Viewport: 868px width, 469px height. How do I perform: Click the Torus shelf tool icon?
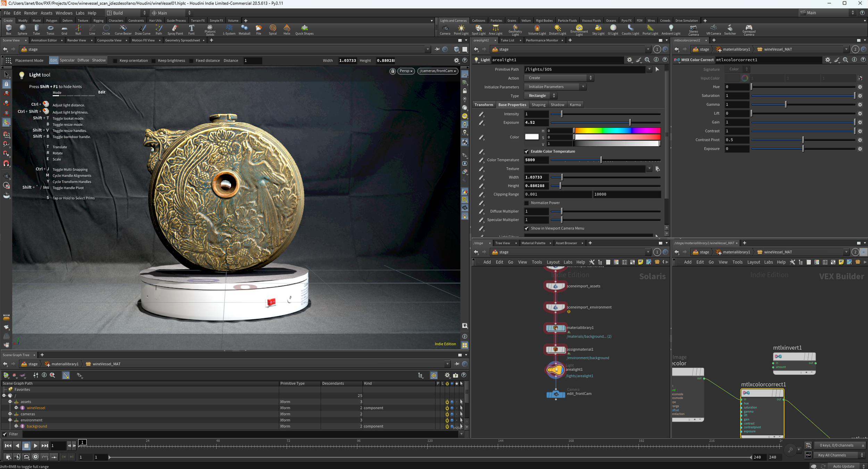point(50,29)
